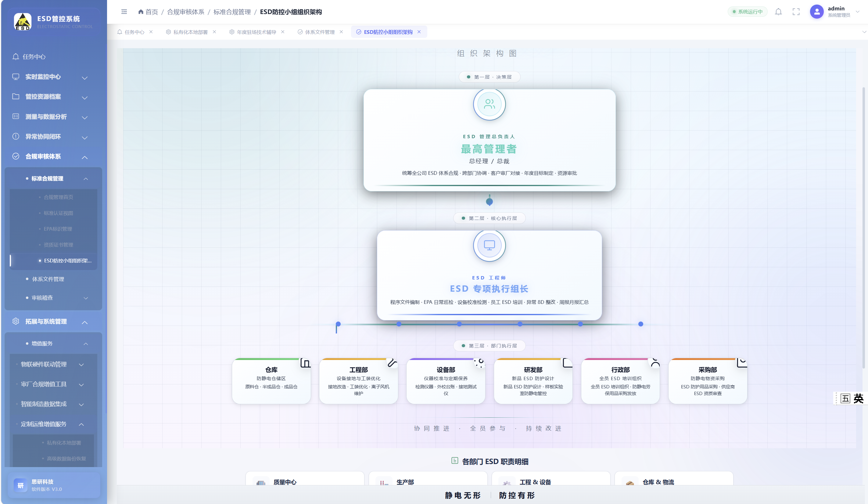This screenshot has width=868, height=504.
Task: Open the notification bell in the top bar
Action: [778, 12]
